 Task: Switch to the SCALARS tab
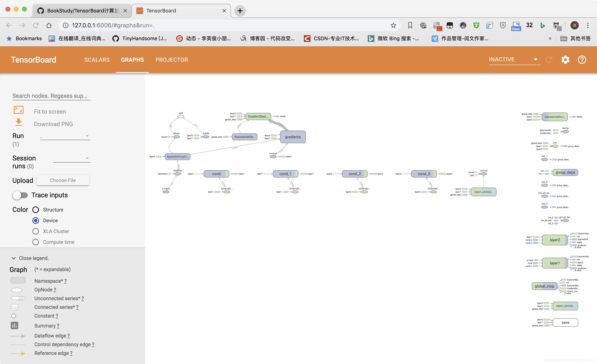97,60
